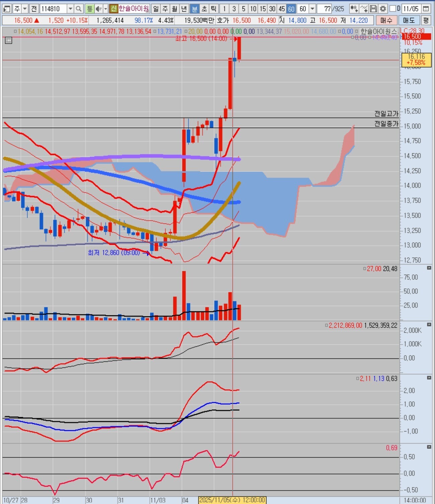Click the 매도 sell button
The image size is (435, 504).
(x=409, y=20)
